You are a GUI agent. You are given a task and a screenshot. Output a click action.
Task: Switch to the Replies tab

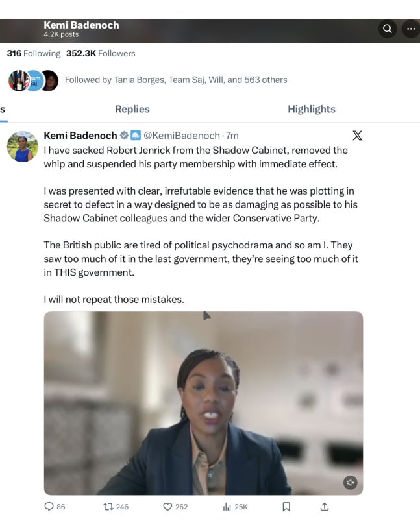pyautogui.click(x=132, y=109)
